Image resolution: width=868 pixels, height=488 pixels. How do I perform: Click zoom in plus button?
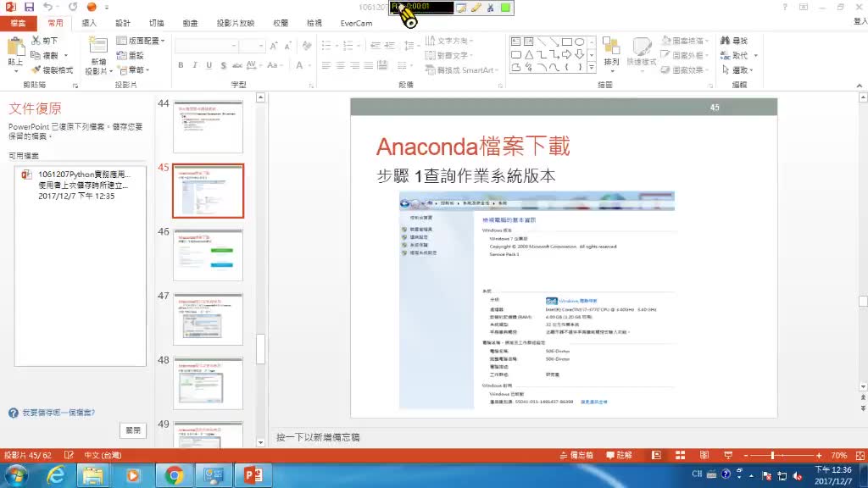(819, 455)
